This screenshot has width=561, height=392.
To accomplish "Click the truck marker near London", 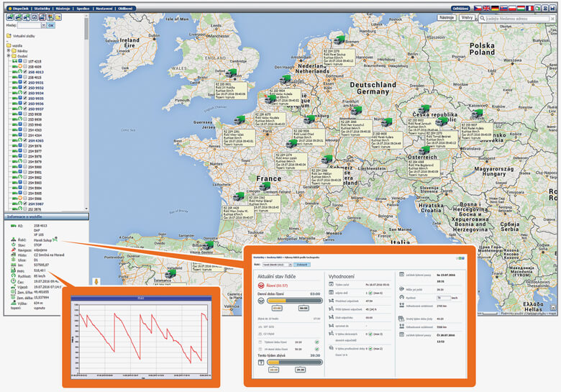I will 232,73.
